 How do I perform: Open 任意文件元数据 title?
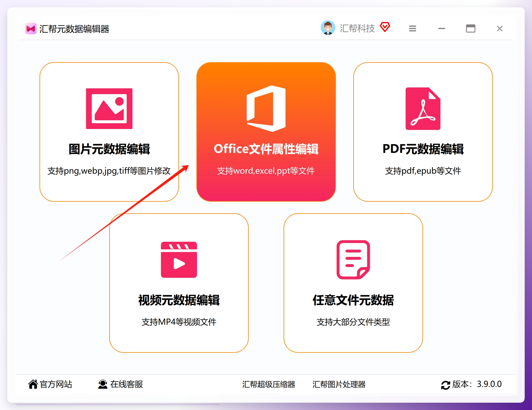tap(353, 300)
